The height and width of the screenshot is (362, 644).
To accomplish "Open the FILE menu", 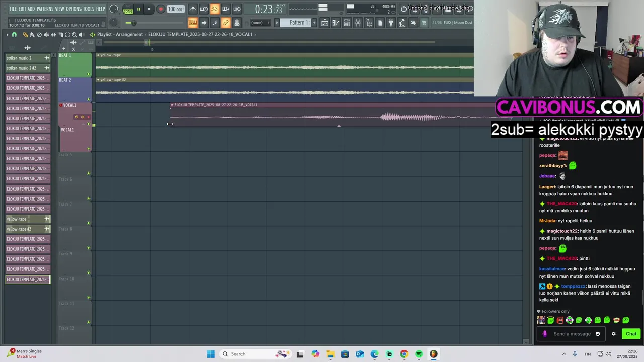I will (x=13, y=9).
